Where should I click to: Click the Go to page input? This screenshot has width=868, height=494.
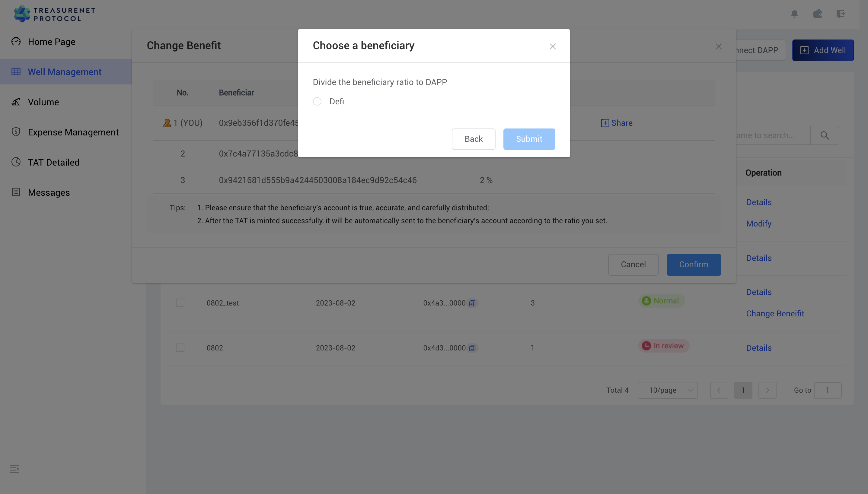[x=827, y=390]
